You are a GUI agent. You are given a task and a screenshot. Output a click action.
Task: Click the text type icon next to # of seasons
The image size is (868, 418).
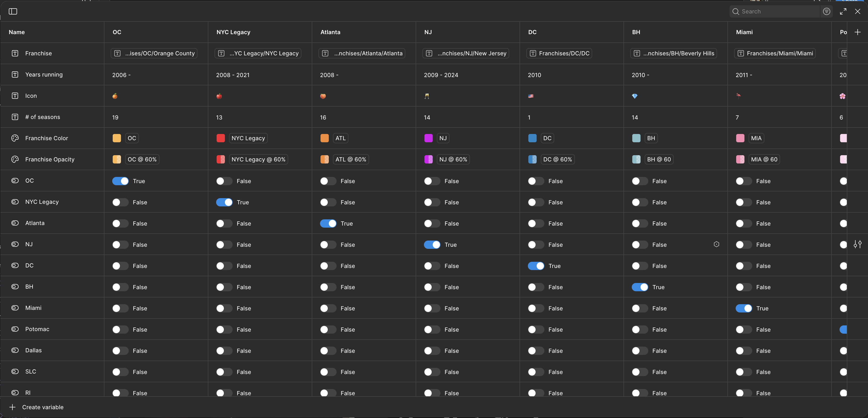pyautogui.click(x=15, y=117)
